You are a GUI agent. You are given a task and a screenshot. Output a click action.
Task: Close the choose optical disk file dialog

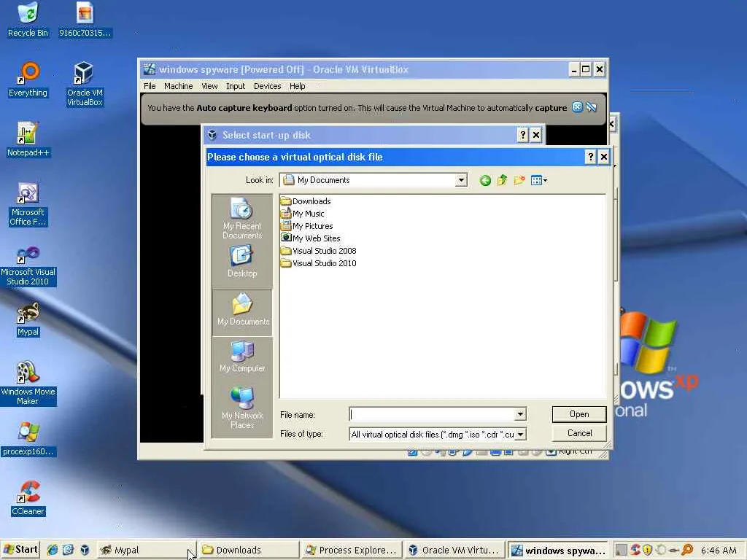[603, 157]
